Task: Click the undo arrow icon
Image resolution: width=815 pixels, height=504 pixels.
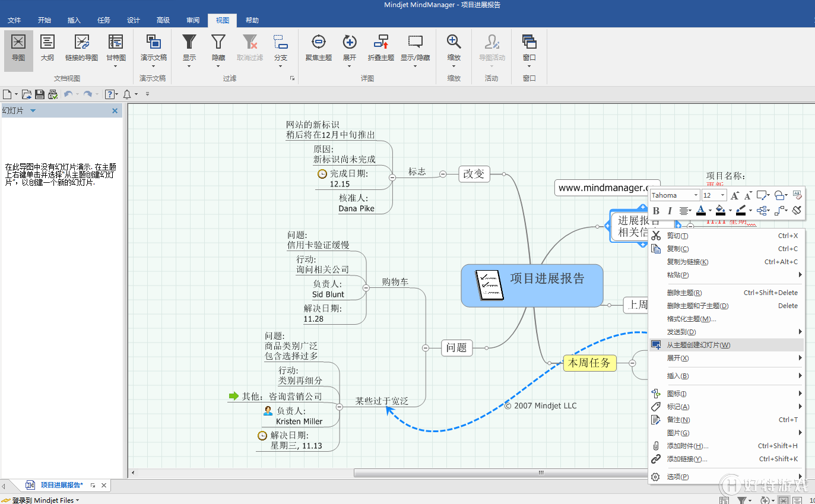Action: (x=68, y=94)
